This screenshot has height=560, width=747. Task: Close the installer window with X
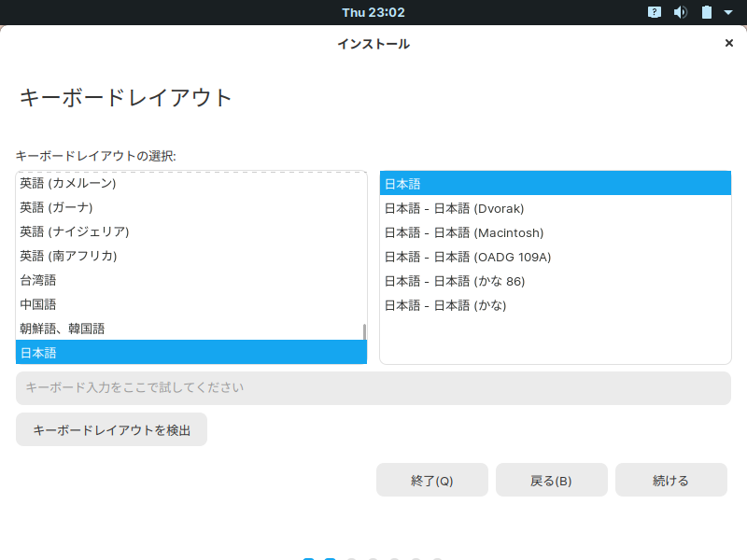point(729,43)
